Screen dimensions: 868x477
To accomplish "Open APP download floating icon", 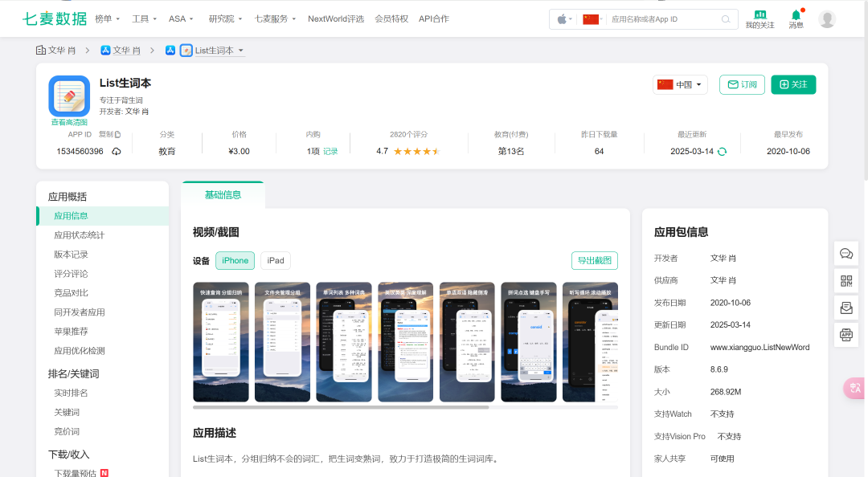I will coord(846,335).
